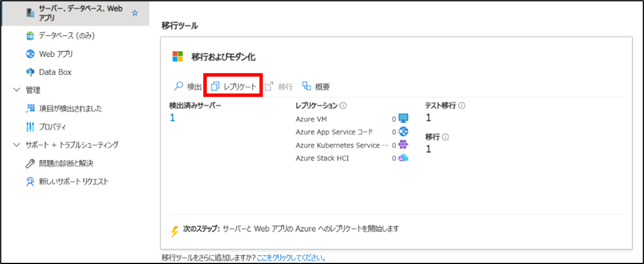644x264 pixels.
Task: Show レプリケーション info tooltip icon
Action: 343,106
